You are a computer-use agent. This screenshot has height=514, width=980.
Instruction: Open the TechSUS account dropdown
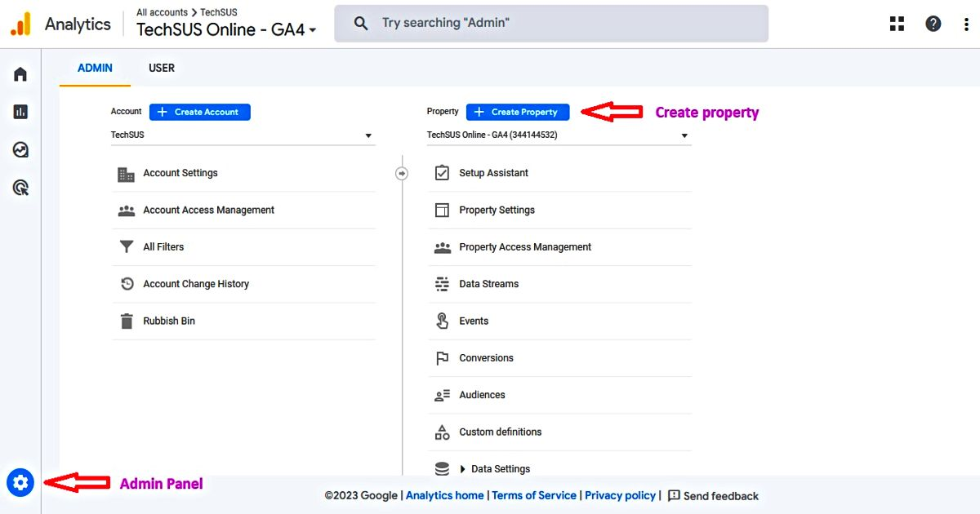click(243, 135)
